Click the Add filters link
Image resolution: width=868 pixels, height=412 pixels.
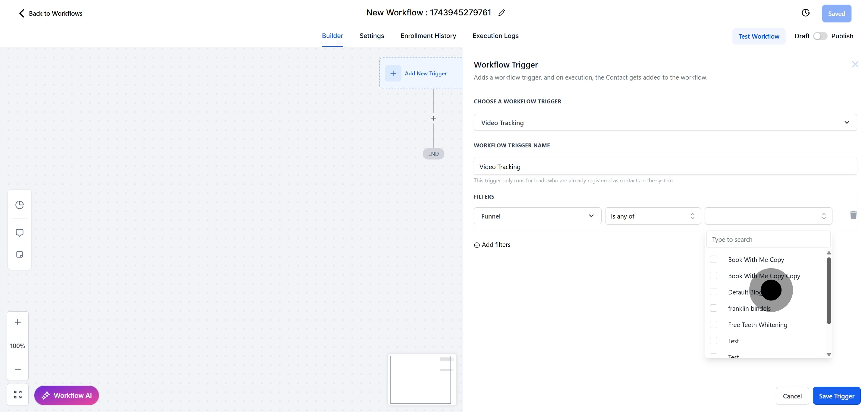pyautogui.click(x=492, y=244)
